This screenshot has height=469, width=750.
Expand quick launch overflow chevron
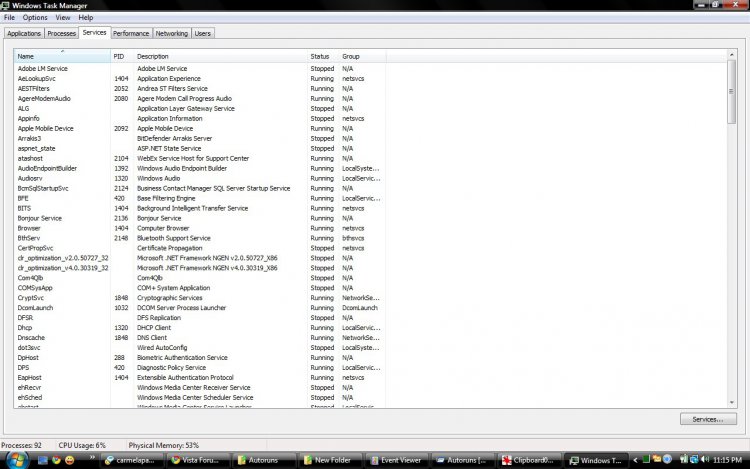point(92,458)
